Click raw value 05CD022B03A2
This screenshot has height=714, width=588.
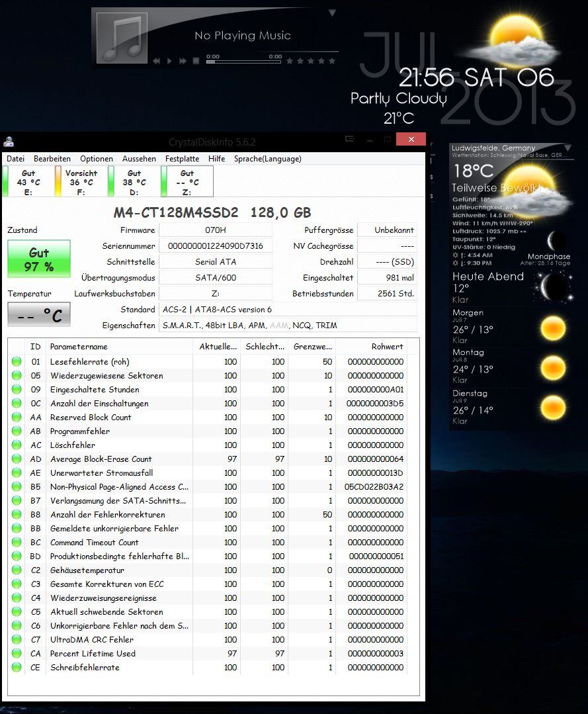click(374, 487)
